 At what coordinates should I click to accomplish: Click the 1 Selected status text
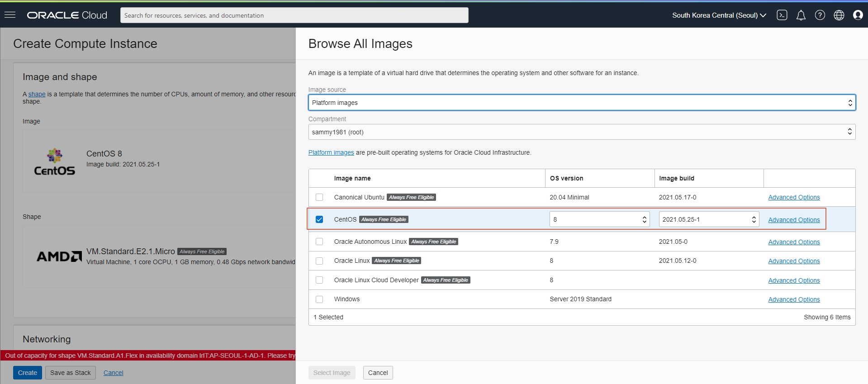point(328,317)
